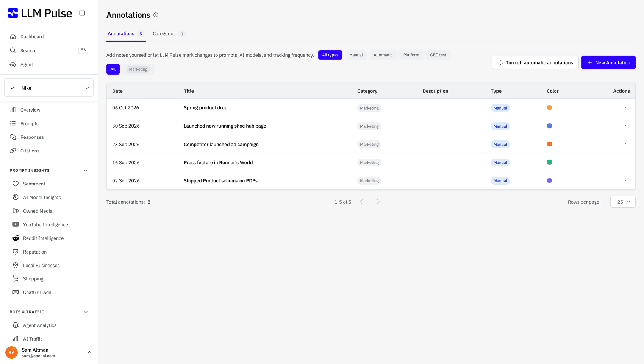Viewport: 644px width, 364px height.
Task: Open Local Businesses pin icon
Action: pos(16,265)
